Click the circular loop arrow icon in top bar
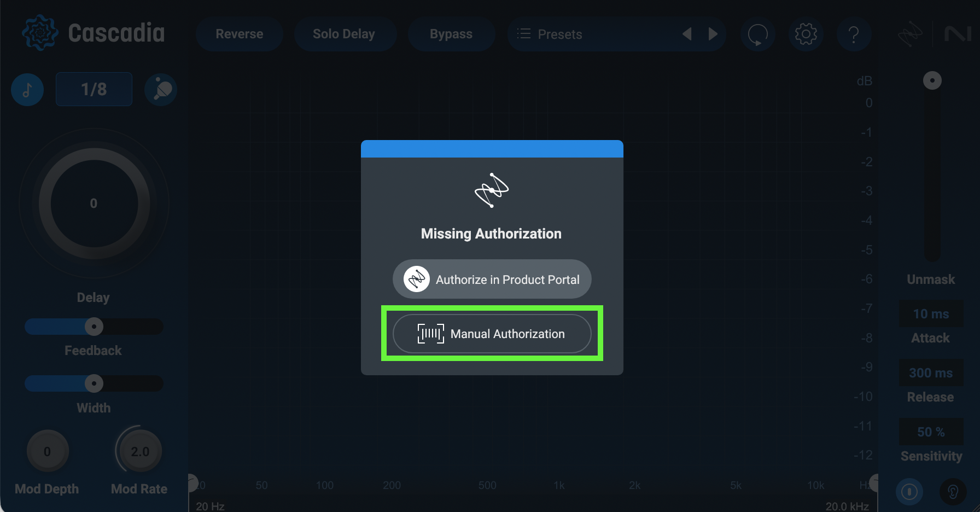 tap(758, 34)
